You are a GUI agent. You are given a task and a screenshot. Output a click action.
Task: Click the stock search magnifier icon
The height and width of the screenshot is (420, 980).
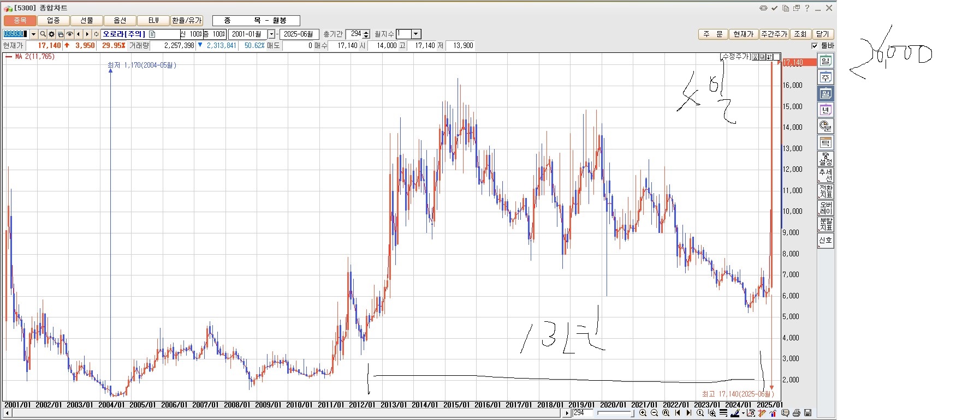[x=43, y=34]
